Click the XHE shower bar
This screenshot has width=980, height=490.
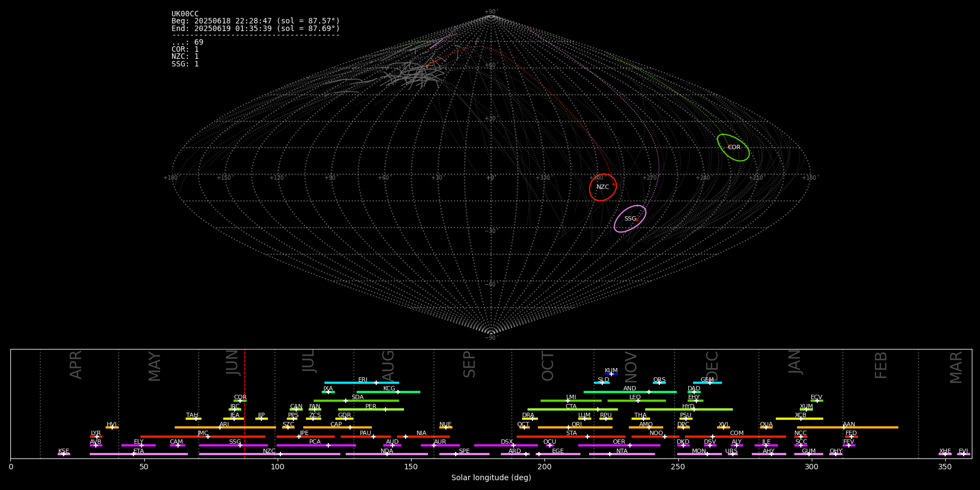tap(945, 454)
